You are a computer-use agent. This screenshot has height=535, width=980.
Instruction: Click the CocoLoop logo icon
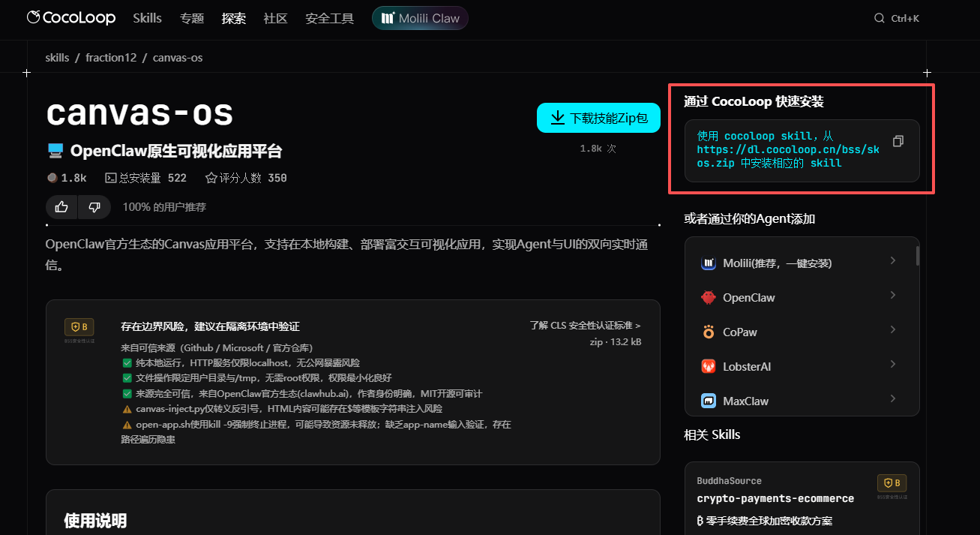pos(34,17)
